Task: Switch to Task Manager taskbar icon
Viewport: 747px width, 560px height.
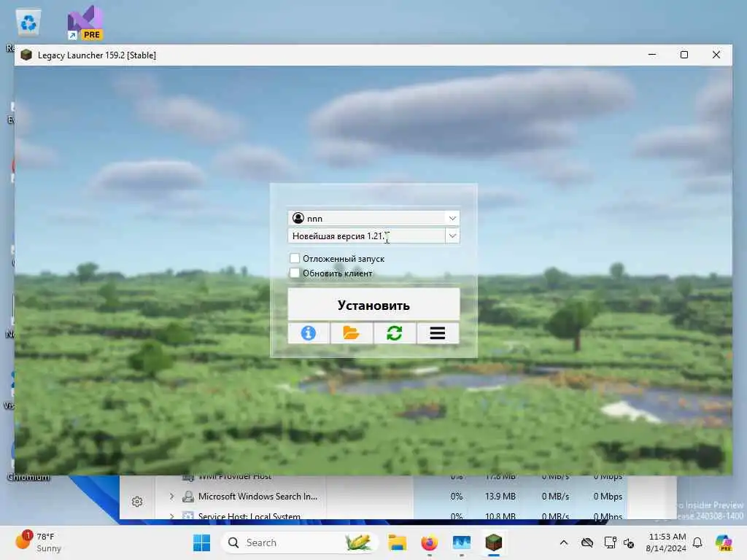Action: click(x=461, y=542)
